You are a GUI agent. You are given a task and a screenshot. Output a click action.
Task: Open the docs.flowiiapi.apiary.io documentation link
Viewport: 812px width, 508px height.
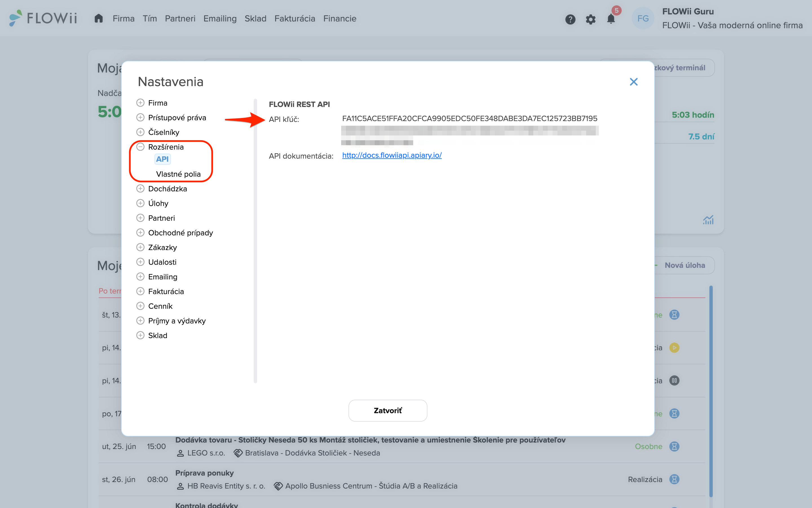click(x=392, y=155)
